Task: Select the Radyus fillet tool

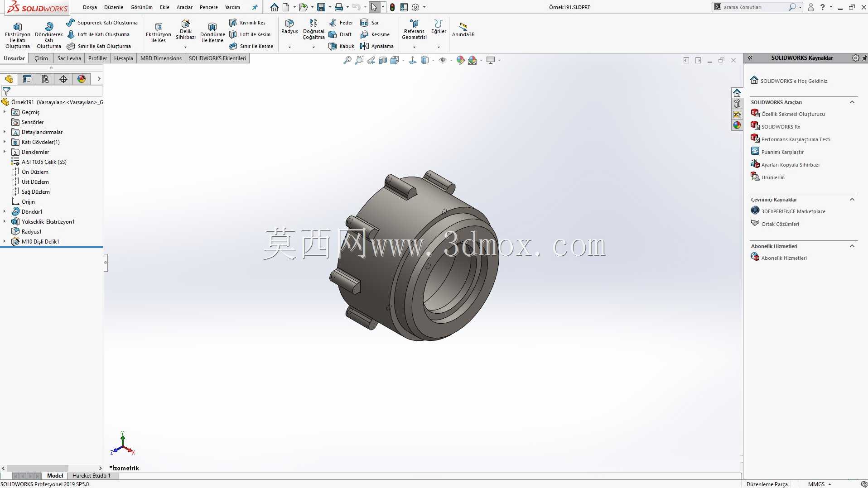Action: tap(289, 27)
